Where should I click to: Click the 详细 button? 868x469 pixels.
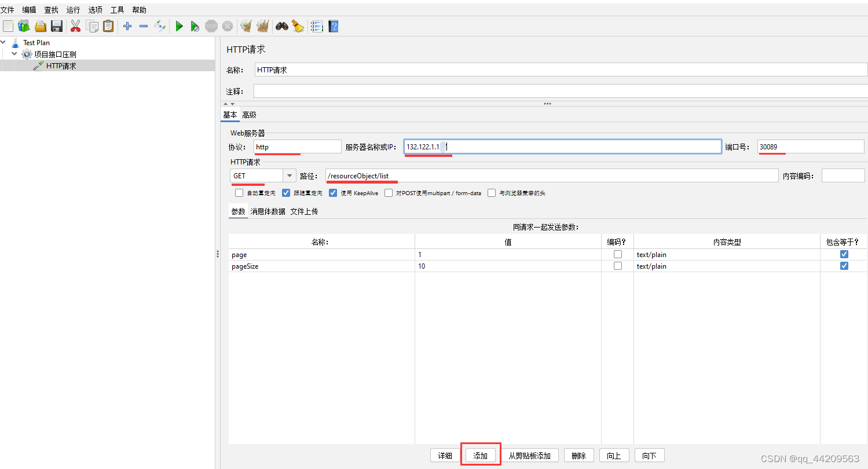(445, 456)
